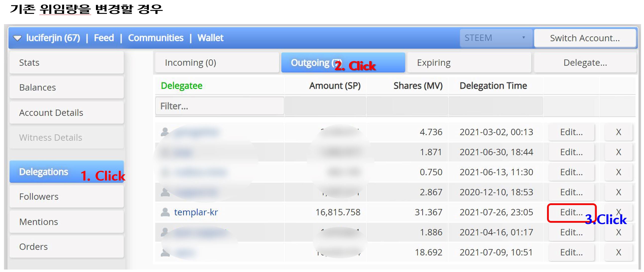The image size is (644, 272).
Task: Sort by Amount (SP) column header
Action: 335,86
